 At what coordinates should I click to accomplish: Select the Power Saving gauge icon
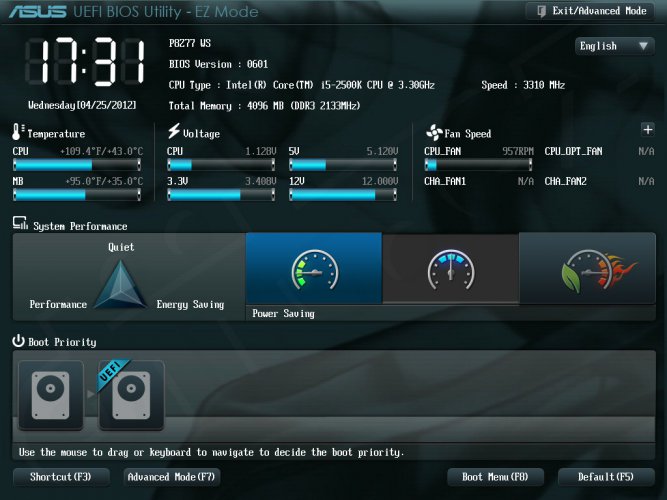tap(315, 270)
